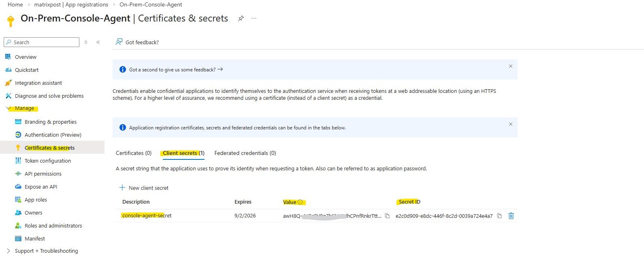Image resolution: width=644 pixels, height=275 pixels.
Task: Click the Value info icon
Action: tap(300, 202)
